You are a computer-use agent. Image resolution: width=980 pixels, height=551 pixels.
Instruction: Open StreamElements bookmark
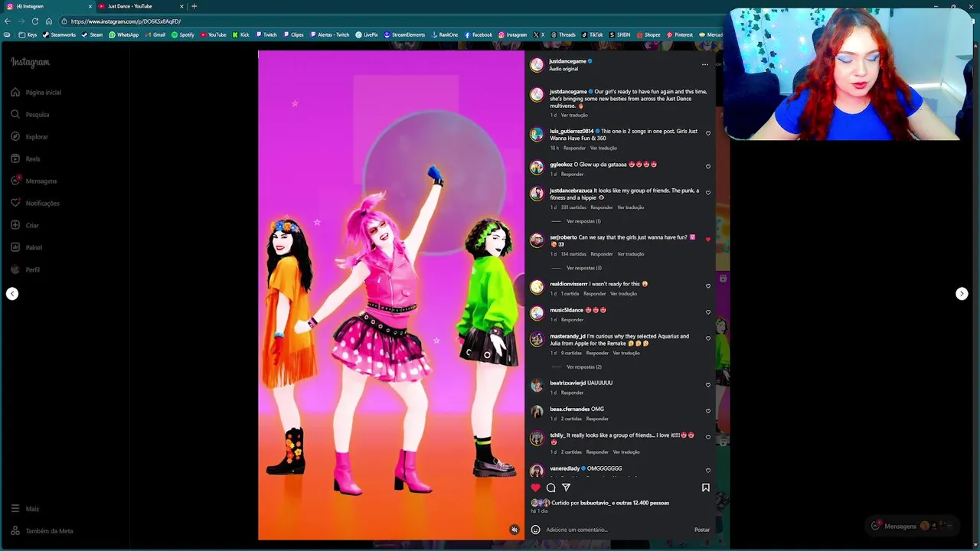coord(405,34)
